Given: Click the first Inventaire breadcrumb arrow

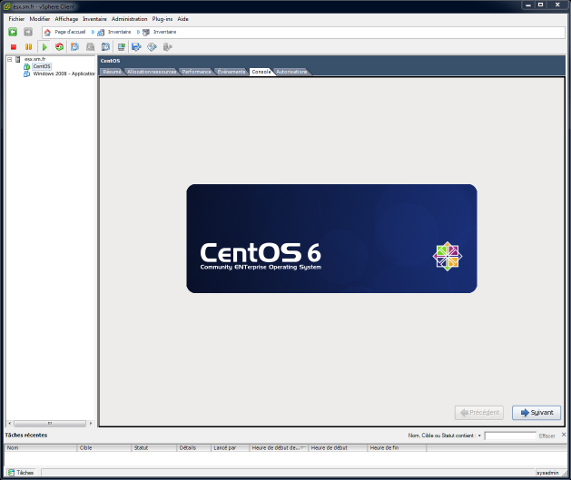Looking at the screenshot, I should 93,32.
